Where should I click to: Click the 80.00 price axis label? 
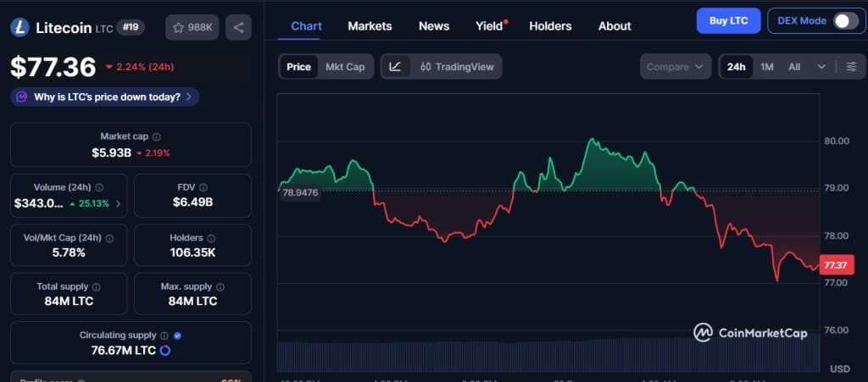tap(837, 141)
